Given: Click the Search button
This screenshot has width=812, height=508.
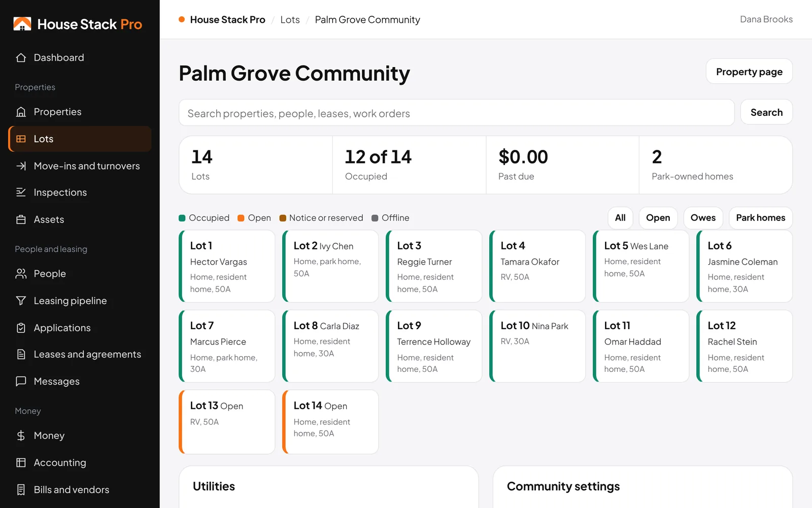Looking at the screenshot, I should tap(766, 112).
